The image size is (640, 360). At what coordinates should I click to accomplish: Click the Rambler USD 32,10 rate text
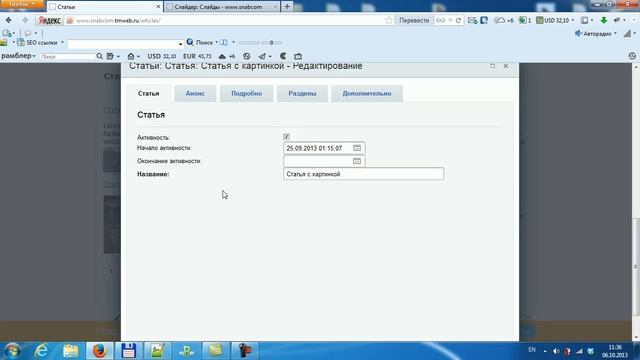(162, 56)
